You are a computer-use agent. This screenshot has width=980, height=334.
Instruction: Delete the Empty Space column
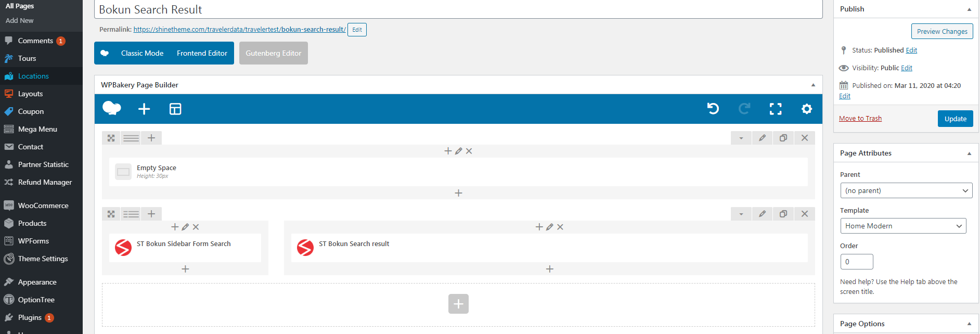(x=469, y=151)
